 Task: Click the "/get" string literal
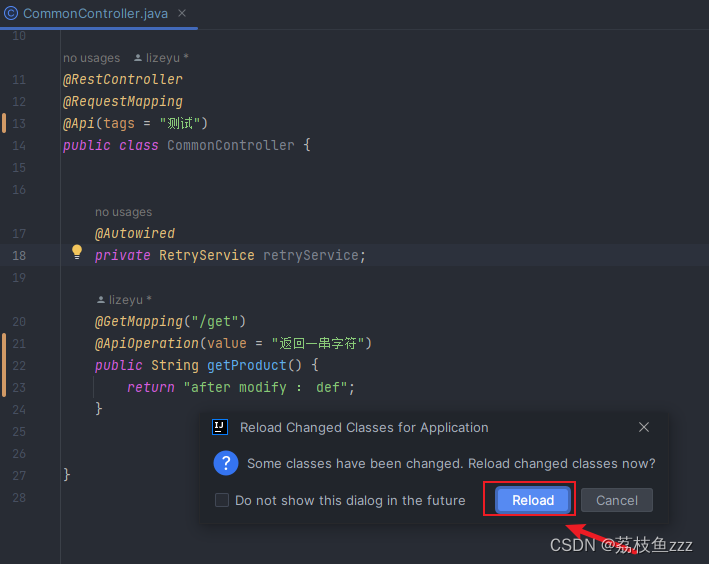click(x=215, y=321)
